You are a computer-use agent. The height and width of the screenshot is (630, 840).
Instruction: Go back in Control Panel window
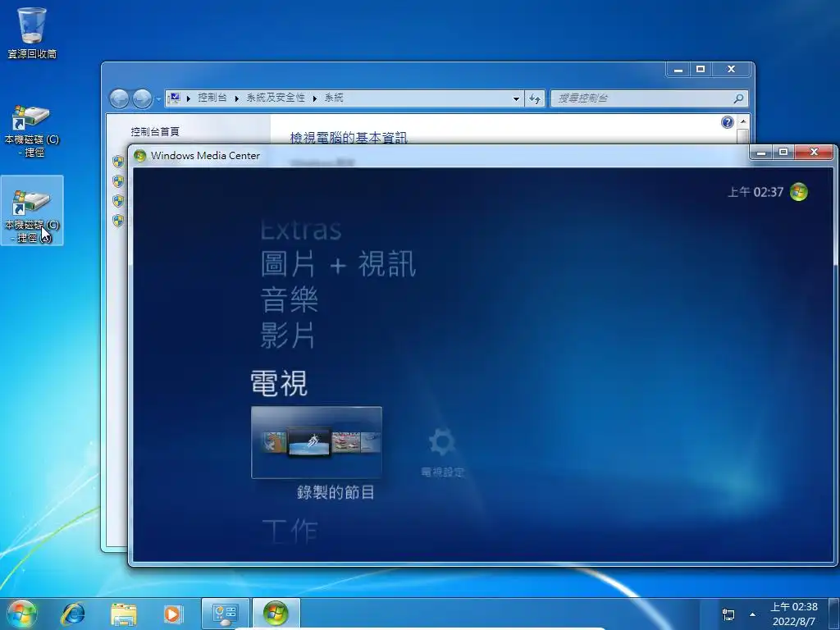119,98
